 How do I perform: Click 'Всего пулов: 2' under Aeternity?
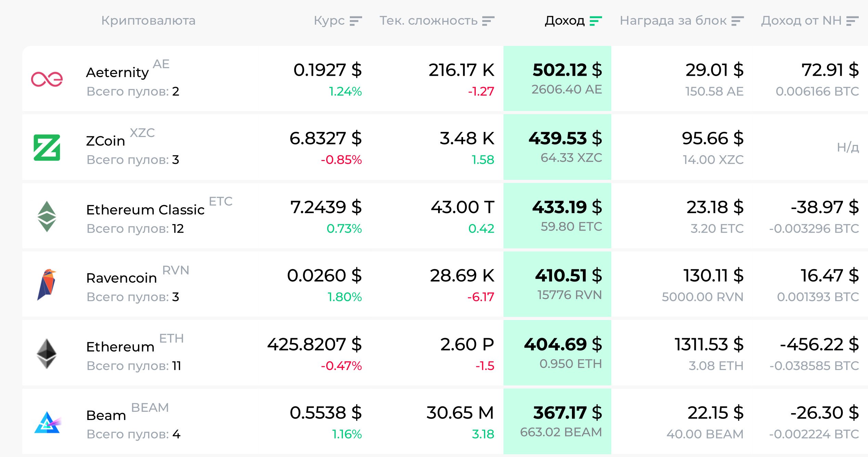coord(133,91)
